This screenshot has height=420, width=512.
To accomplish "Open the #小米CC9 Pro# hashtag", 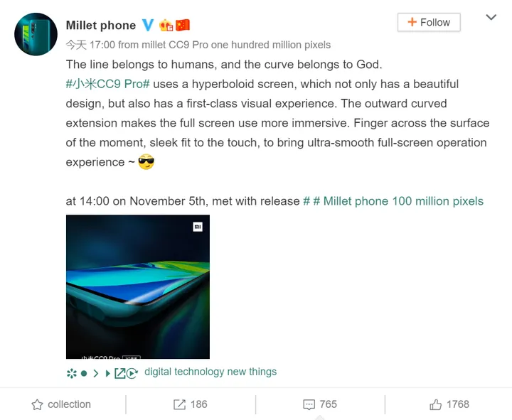I will [x=108, y=84].
